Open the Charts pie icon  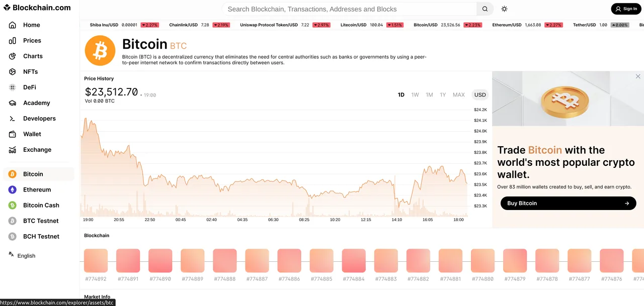13,56
